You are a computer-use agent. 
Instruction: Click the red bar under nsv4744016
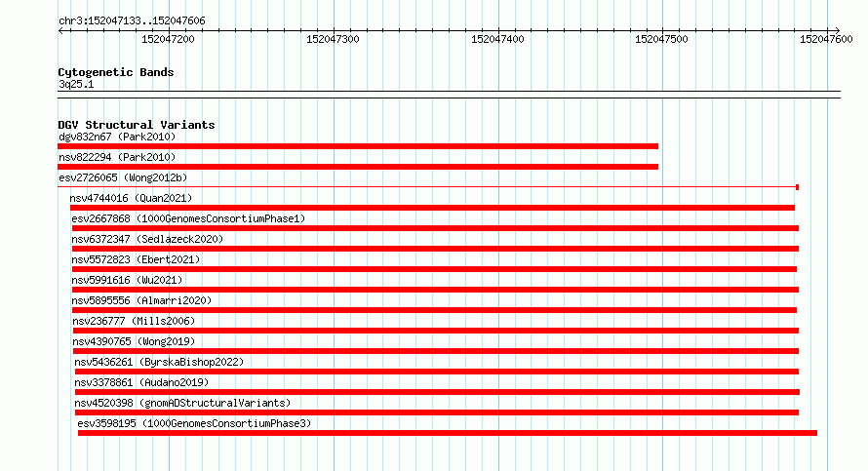coord(432,208)
